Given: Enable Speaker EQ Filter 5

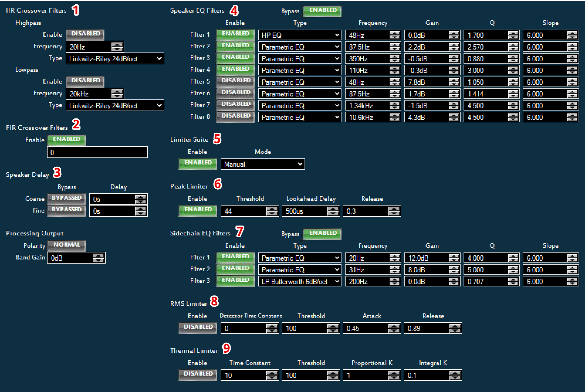Looking at the screenshot, I should (x=235, y=81).
